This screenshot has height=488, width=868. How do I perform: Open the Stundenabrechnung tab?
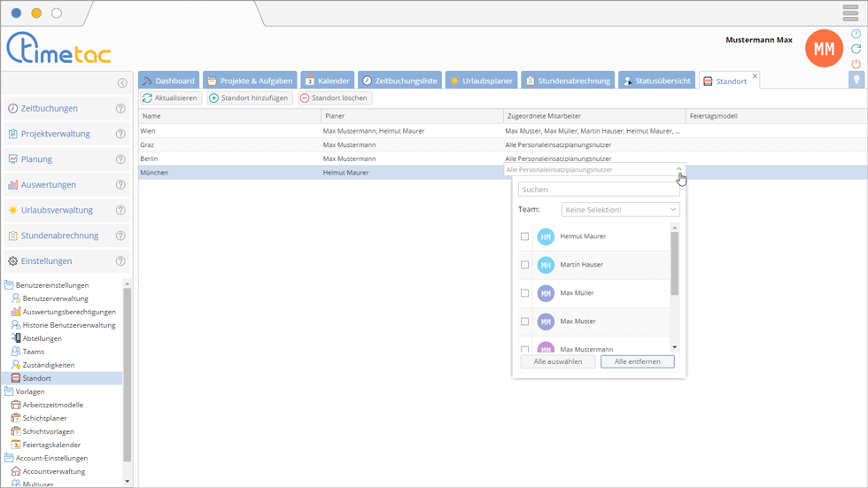[567, 81]
